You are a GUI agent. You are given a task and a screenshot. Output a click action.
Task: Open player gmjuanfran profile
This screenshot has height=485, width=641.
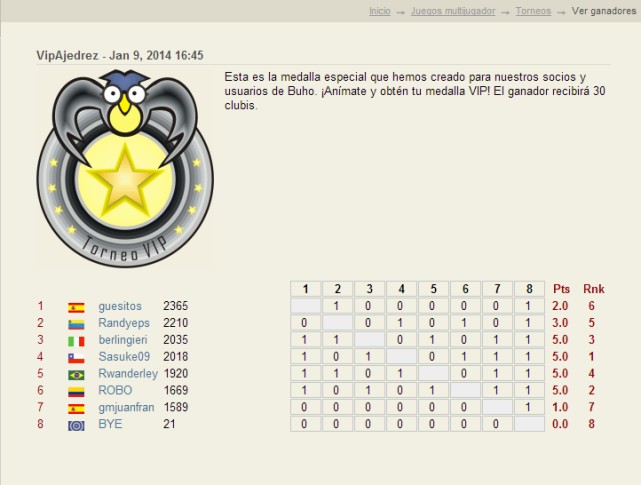pyautogui.click(x=126, y=407)
